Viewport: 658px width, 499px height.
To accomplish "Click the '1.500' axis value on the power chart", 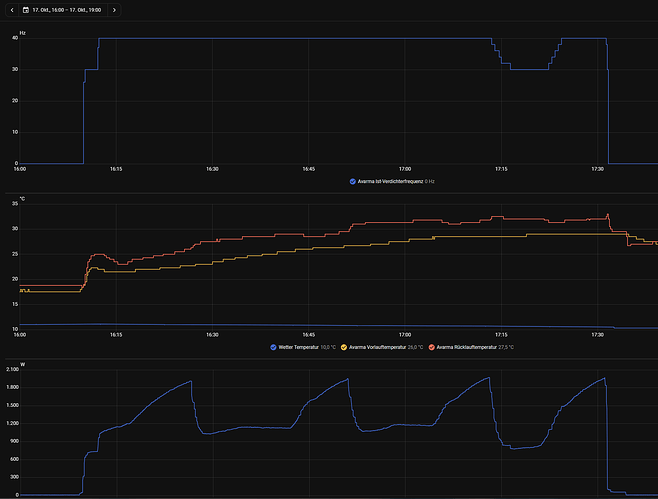I will coord(13,405).
